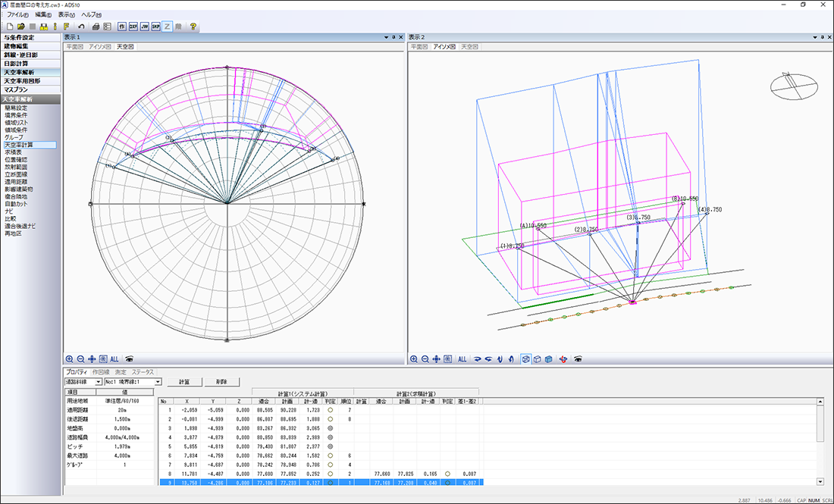
Task: Open a file with the folder icon
Action: coord(20,26)
